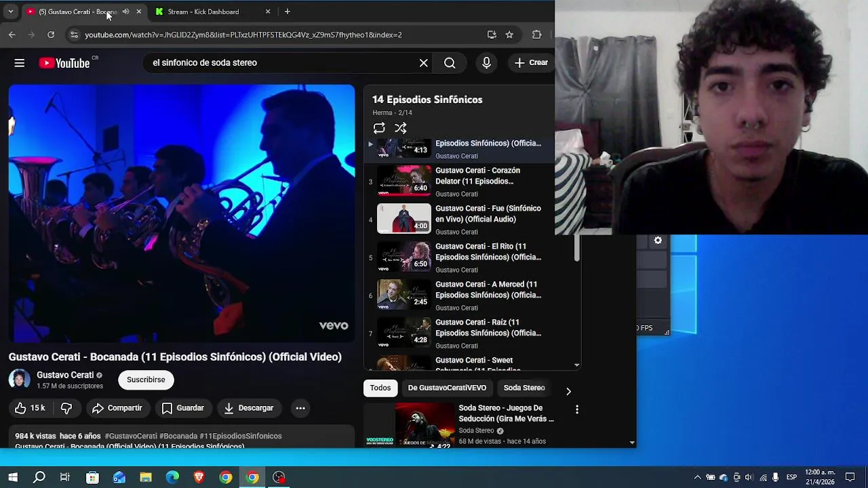This screenshot has height=488, width=868.
Task: Play Corazón Delator from the playlist
Action: coord(461,182)
